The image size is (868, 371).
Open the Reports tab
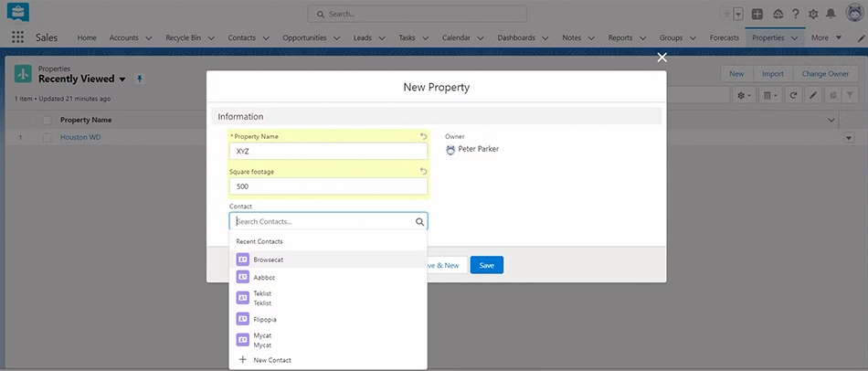pyautogui.click(x=620, y=37)
